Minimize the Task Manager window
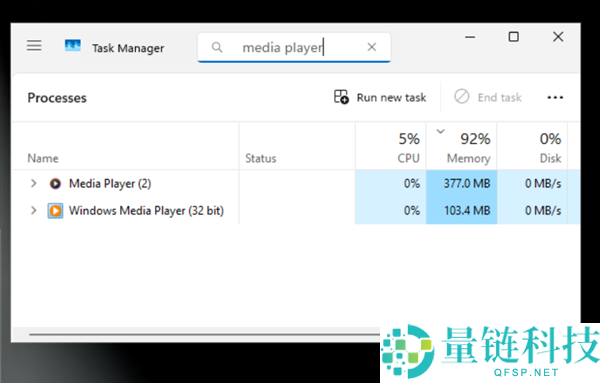600x383 pixels. [470, 37]
